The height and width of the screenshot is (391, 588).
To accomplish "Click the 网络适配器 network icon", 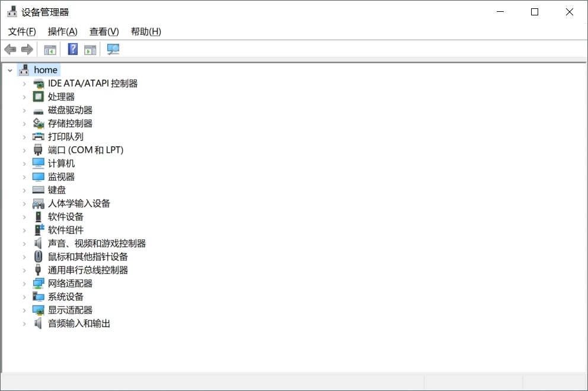I will coord(39,283).
